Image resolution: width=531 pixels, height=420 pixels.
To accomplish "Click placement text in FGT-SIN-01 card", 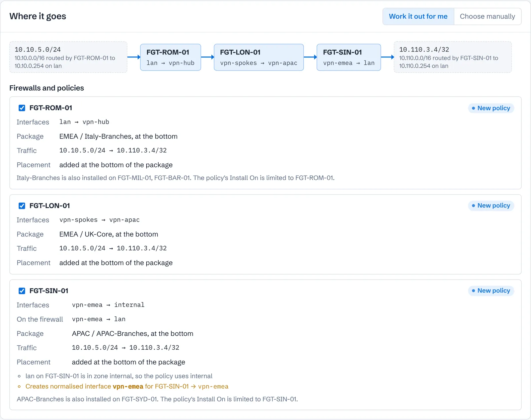I will pyautogui.click(x=129, y=362).
